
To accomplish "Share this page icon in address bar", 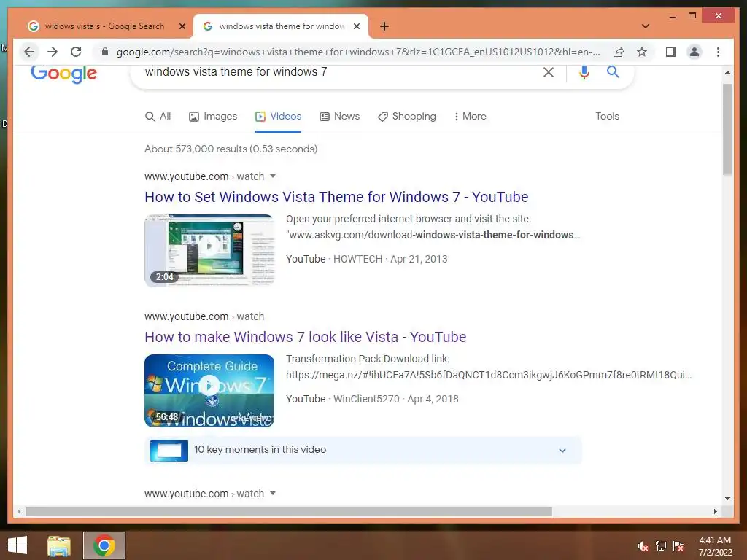I will [x=619, y=52].
